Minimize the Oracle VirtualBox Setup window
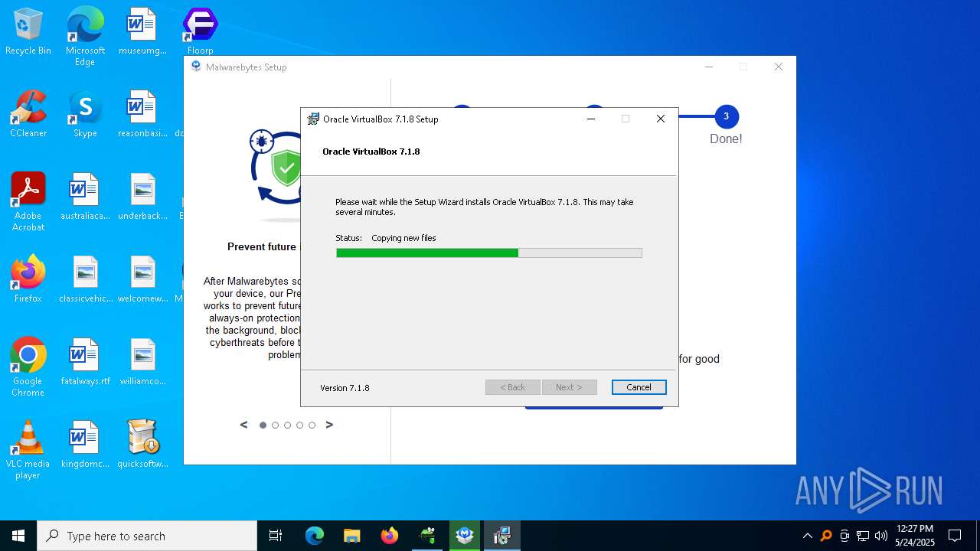Viewport: 980px width, 551px height. coord(591,119)
